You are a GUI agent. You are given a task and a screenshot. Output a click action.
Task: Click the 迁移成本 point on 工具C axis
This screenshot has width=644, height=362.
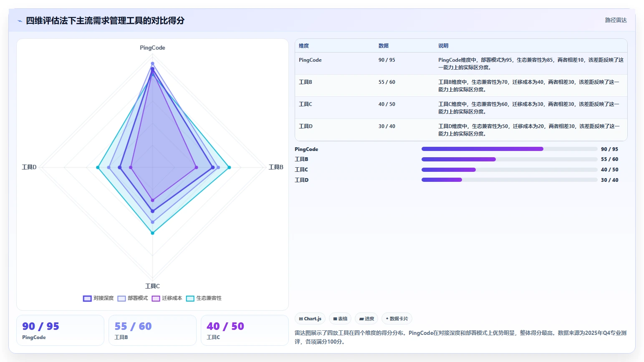pyautogui.click(x=152, y=201)
